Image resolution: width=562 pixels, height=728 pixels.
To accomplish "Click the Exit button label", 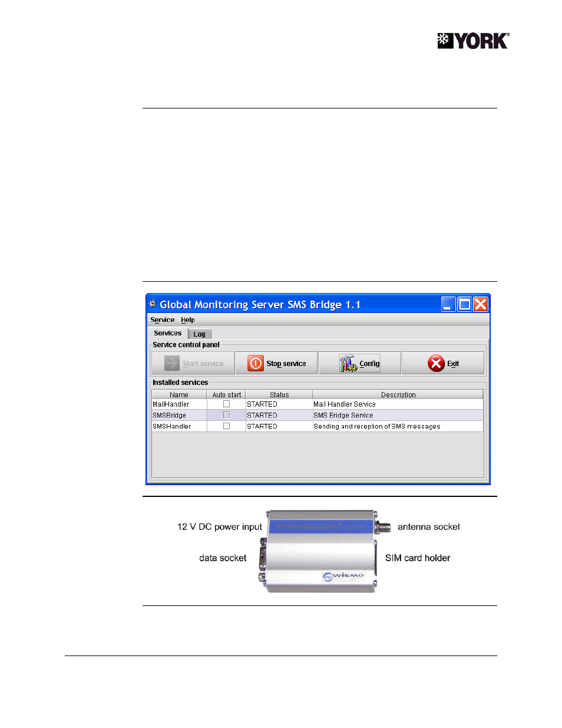I will pyautogui.click(x=453, y=364).
